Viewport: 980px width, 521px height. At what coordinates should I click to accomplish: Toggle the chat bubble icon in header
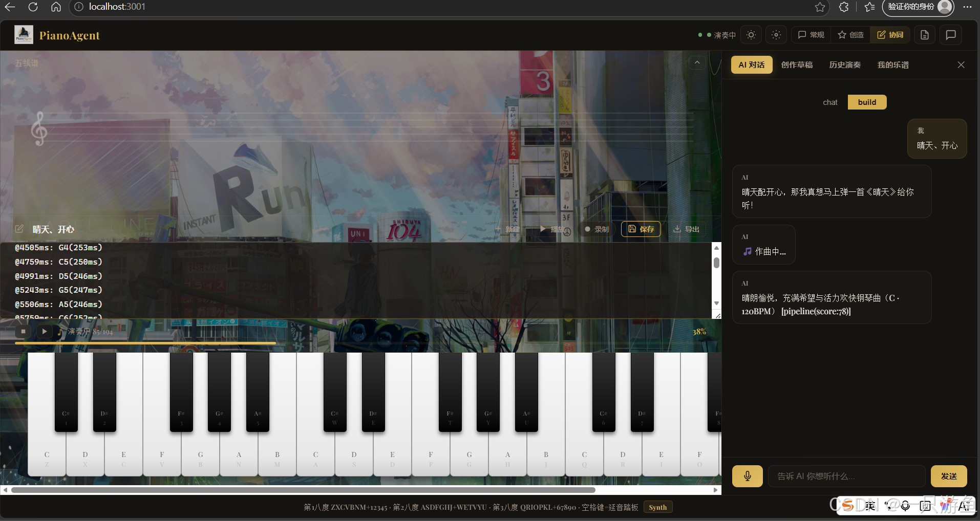click(951, 35)
